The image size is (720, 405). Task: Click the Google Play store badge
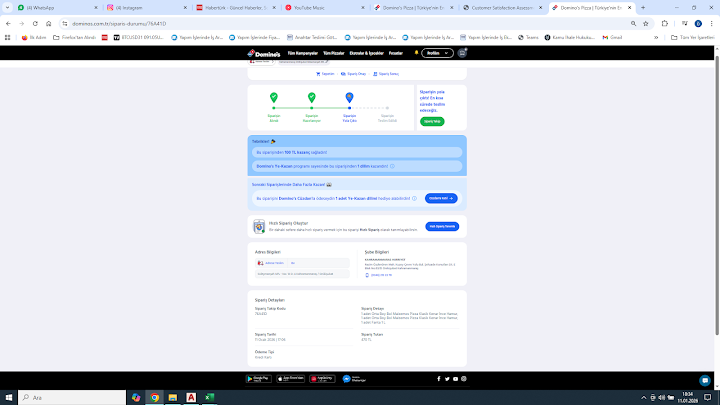[259, 379]
